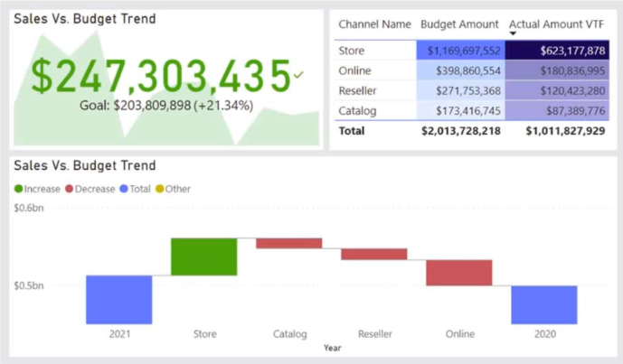Select the blue Total legend entry
The width and height of the screenshot is (623, 364).
[134, 189]
